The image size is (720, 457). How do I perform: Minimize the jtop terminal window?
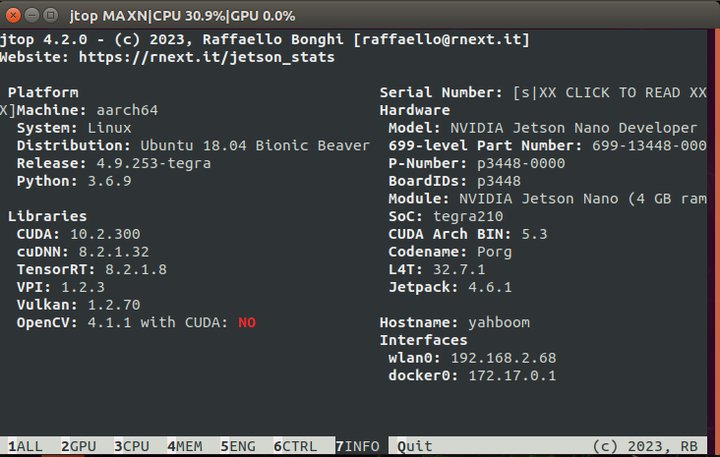tap(32, 16)
